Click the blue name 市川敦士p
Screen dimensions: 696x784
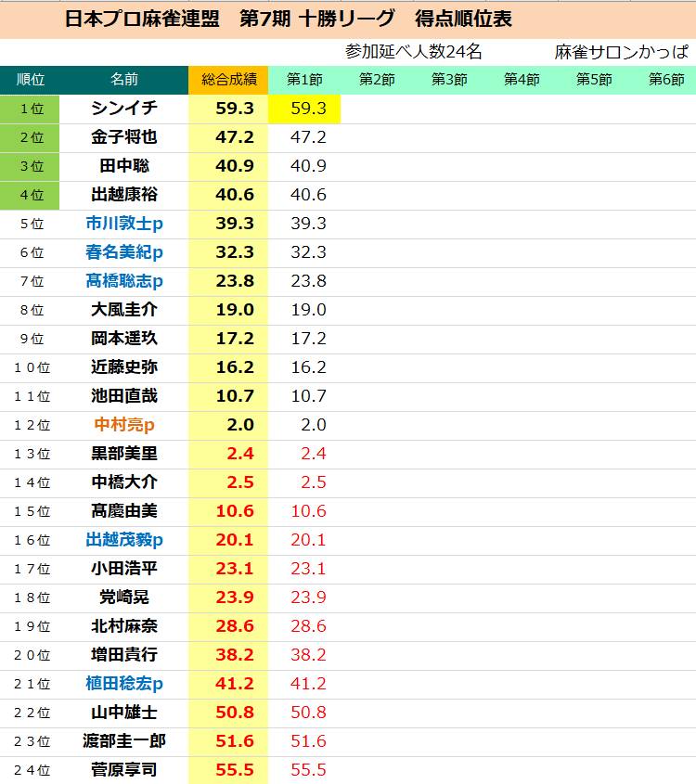pyautogui.click(x=124, y=224)
